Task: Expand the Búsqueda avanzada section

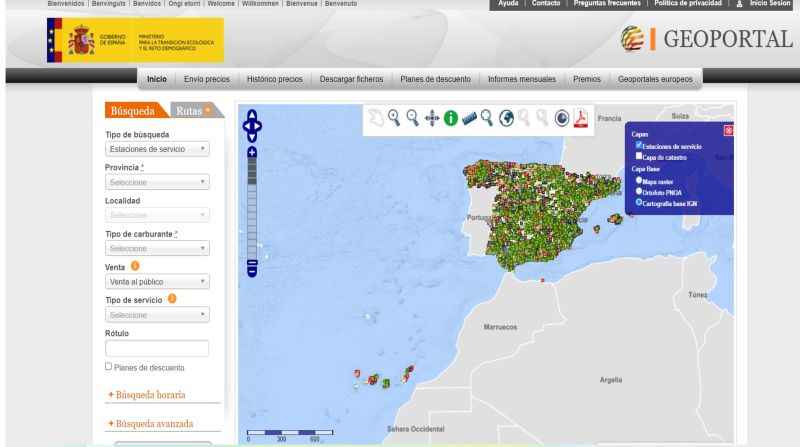Action: click(x=155, y=423)
